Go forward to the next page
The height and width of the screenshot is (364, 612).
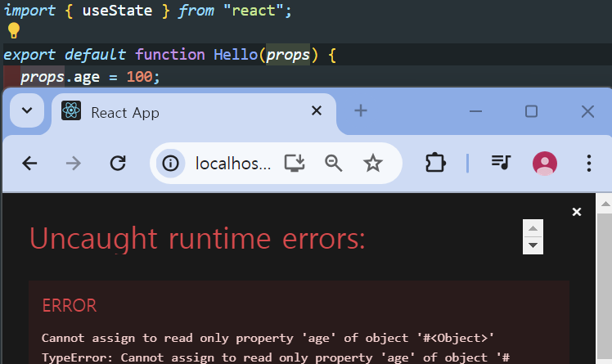[74, 163]
